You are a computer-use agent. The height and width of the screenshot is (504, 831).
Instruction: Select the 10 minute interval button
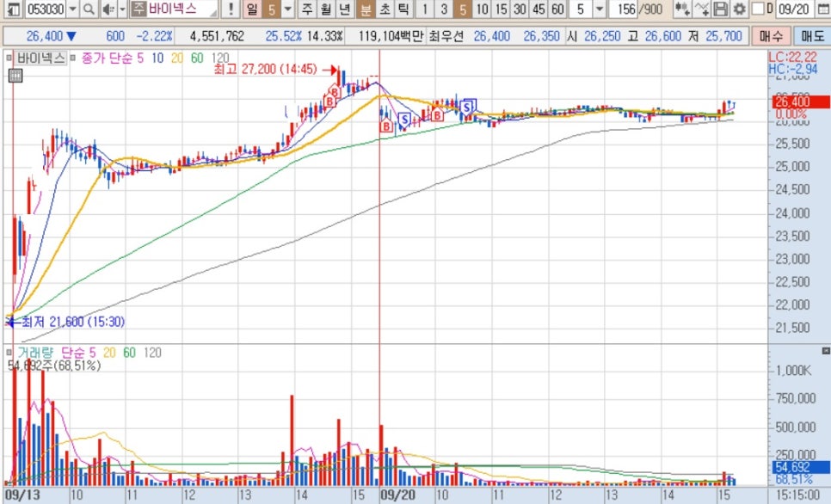(x=482, y=9)
